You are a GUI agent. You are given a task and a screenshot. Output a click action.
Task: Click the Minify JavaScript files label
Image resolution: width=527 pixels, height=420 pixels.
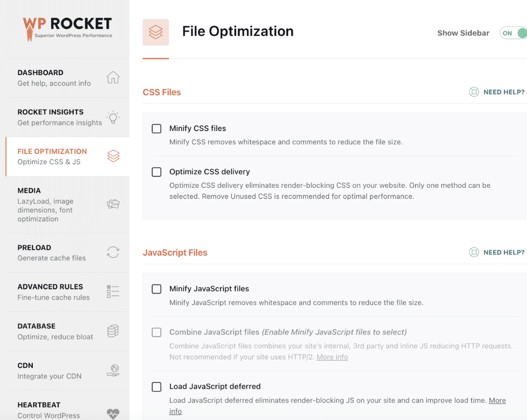click(x=209, y=289)
